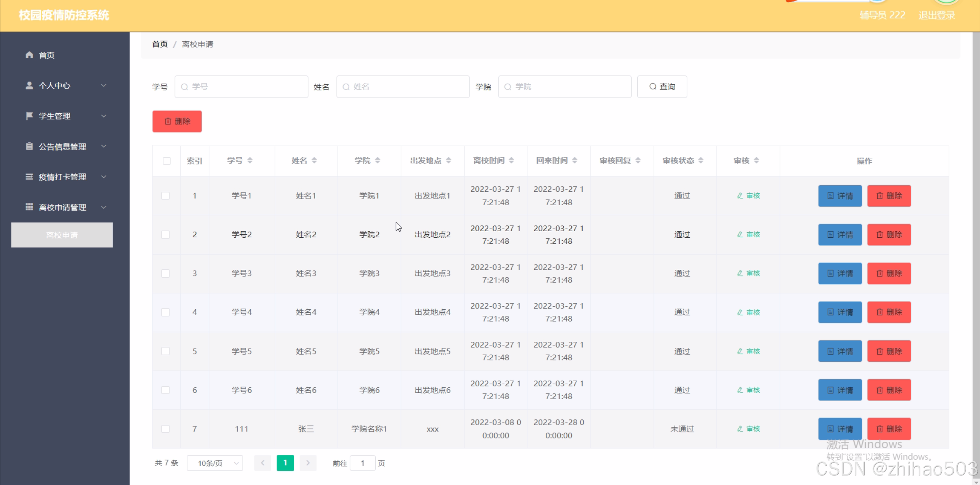Click 审核 pencil icon for row 1

click(x=740, y=196)
